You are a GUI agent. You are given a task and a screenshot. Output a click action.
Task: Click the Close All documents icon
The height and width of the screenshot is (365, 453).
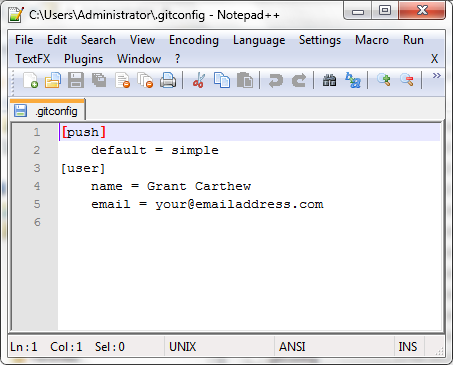145,80
